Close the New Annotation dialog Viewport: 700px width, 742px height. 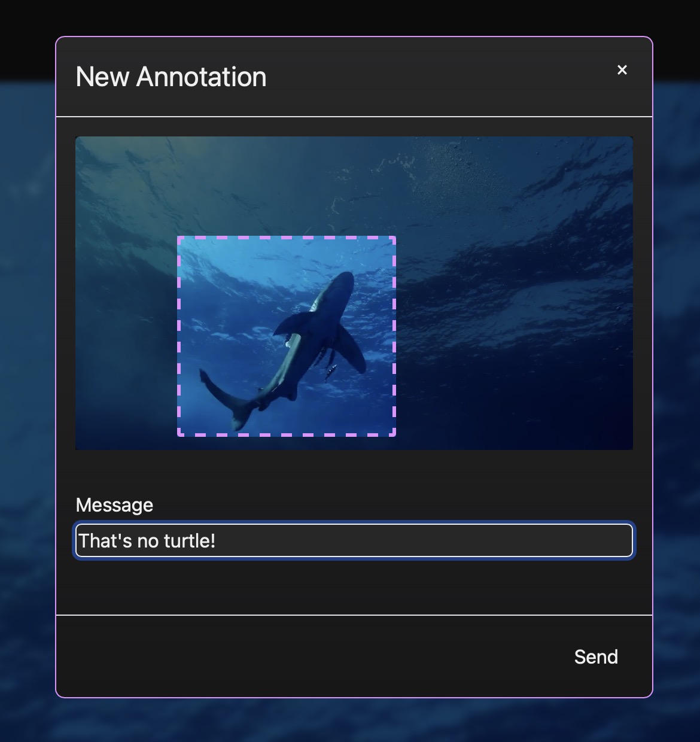622,70
